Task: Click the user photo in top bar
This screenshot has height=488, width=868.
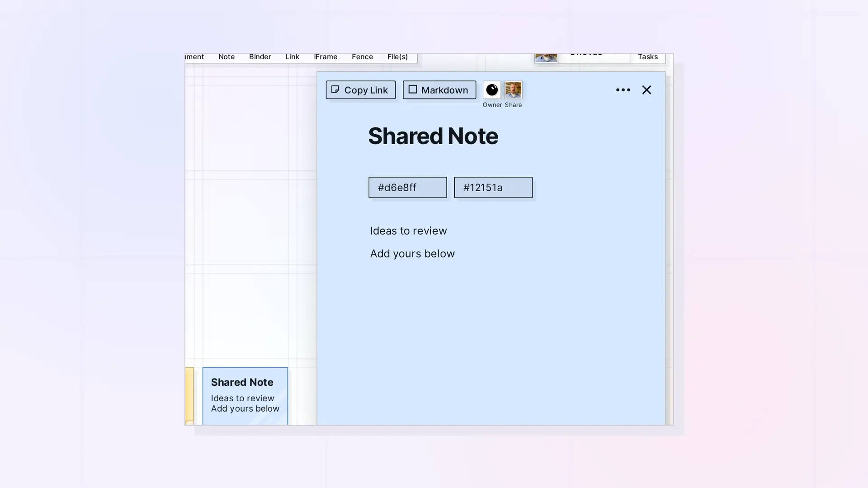Action: pyautogui.click(x=546, y=57)
